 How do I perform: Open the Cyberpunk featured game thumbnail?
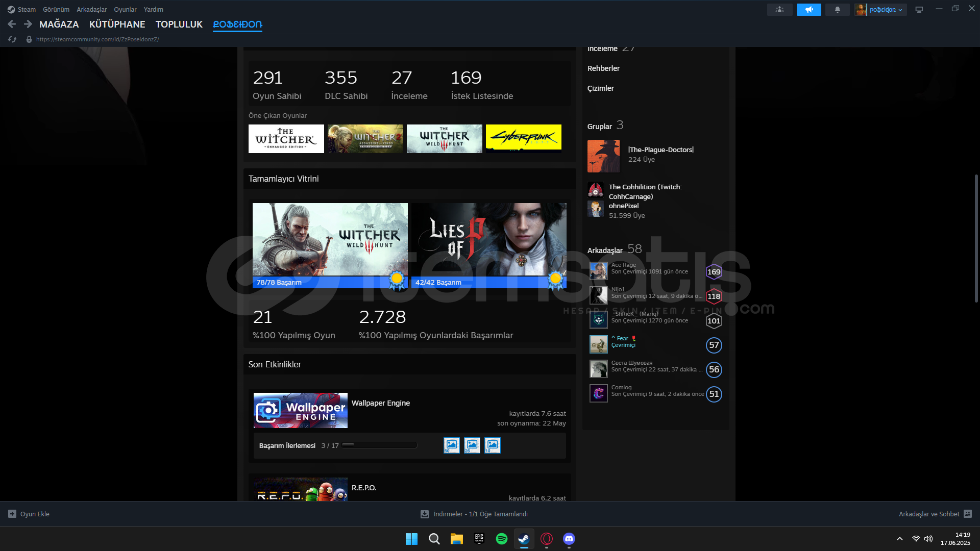pos(524,139)
